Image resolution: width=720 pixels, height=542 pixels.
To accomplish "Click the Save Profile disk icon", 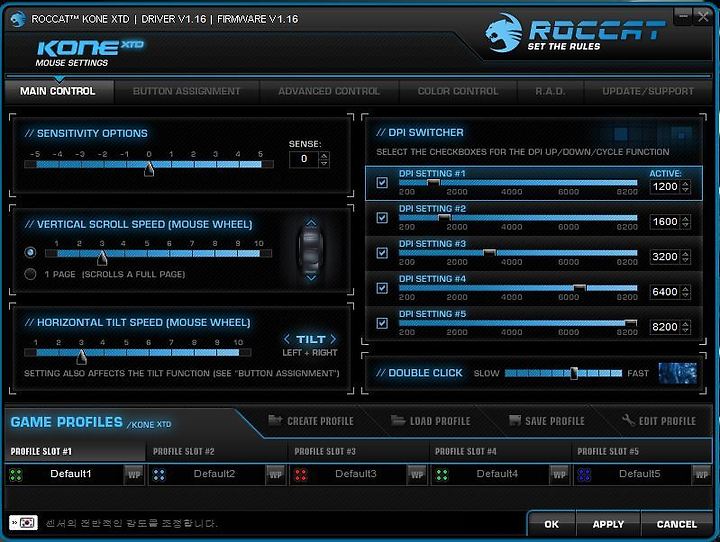I will [x=515, y=420].
